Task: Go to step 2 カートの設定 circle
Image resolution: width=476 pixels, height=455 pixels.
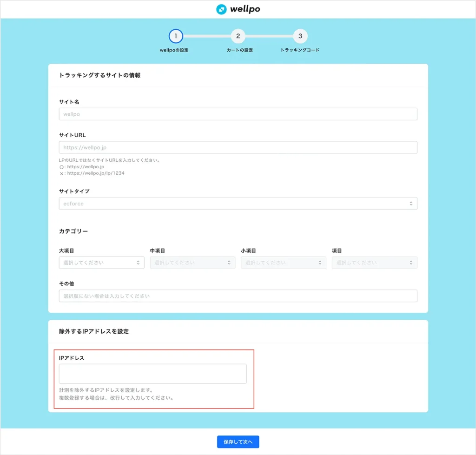Action: pos(238,36)
